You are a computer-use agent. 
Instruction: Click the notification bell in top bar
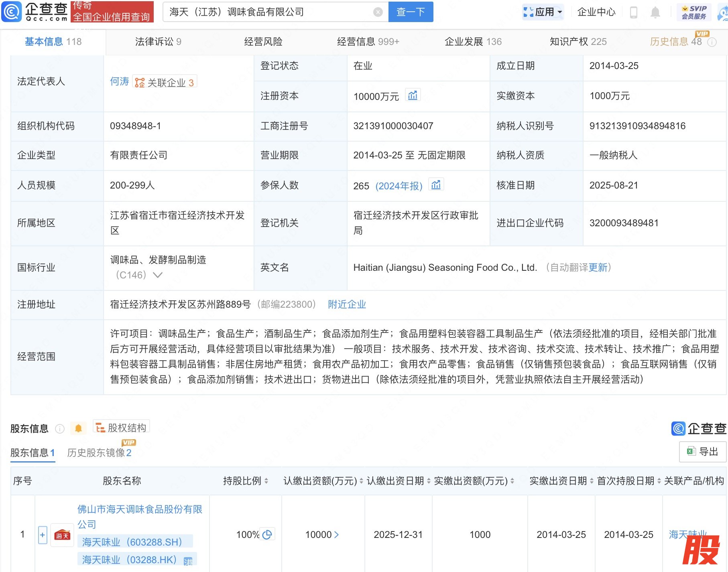(x=655, y=12)
